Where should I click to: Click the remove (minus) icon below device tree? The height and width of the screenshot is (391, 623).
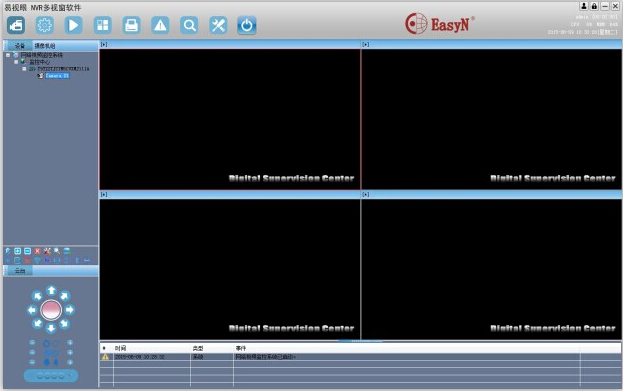[27, 251]
